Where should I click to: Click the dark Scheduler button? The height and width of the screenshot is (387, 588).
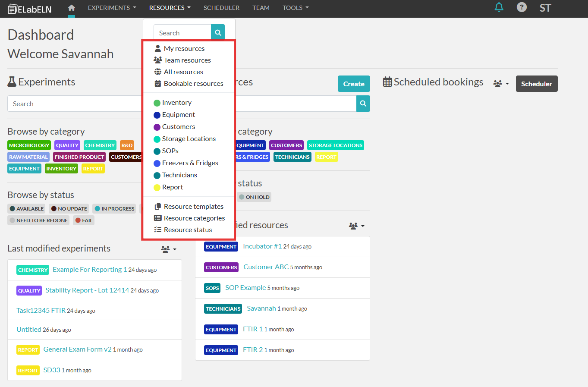coord(536,84)
